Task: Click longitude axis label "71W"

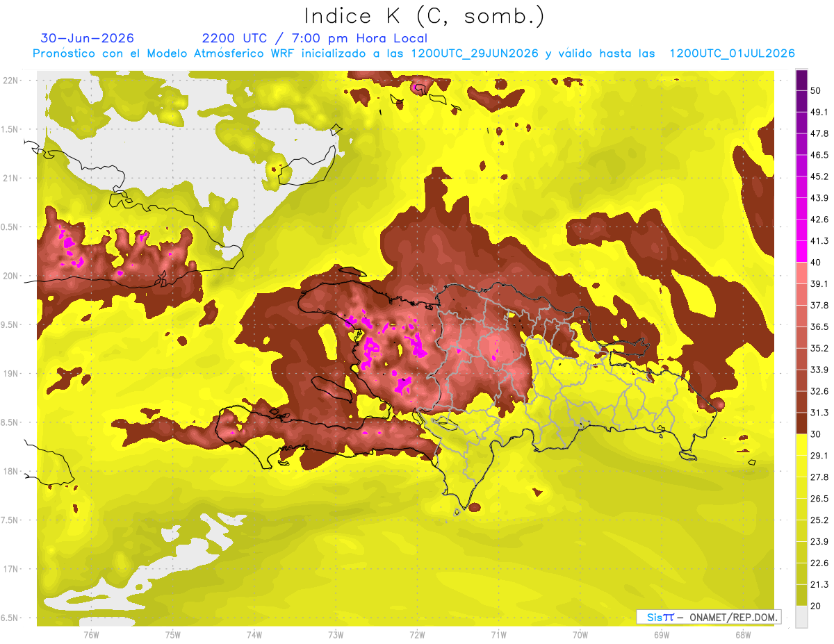Action: tap(498, 634)
